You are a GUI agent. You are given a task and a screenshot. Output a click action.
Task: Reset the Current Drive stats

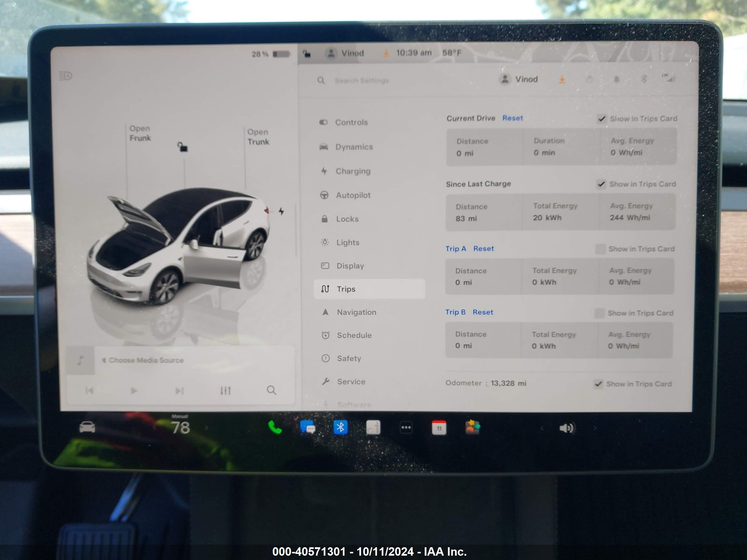[x=512, y=118]
